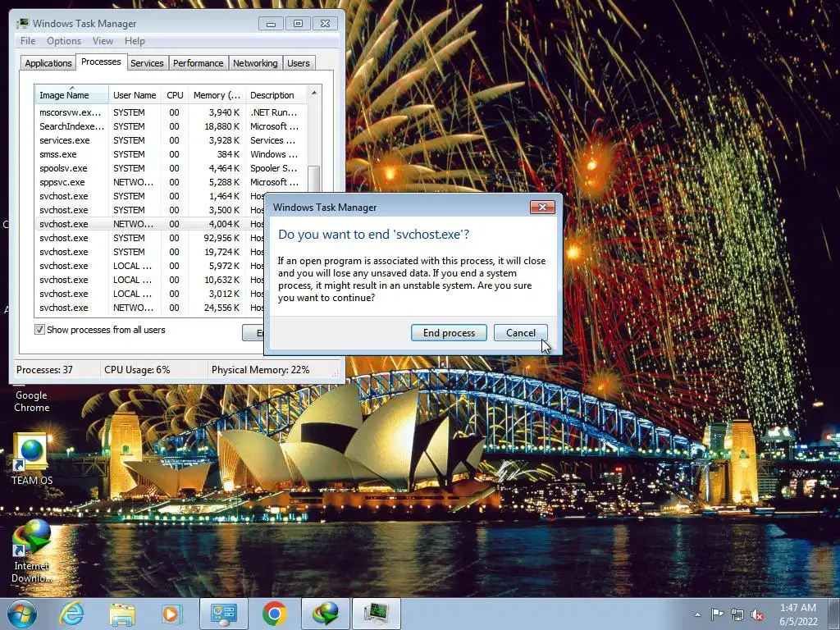This screenshot has width=840, height=630.
Task: Select svchost.exe using 10,632 K memory
Action: tap(150, 280)
